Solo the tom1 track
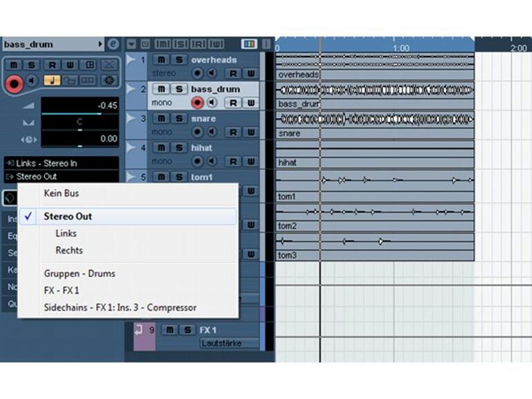 pos(179,177)
